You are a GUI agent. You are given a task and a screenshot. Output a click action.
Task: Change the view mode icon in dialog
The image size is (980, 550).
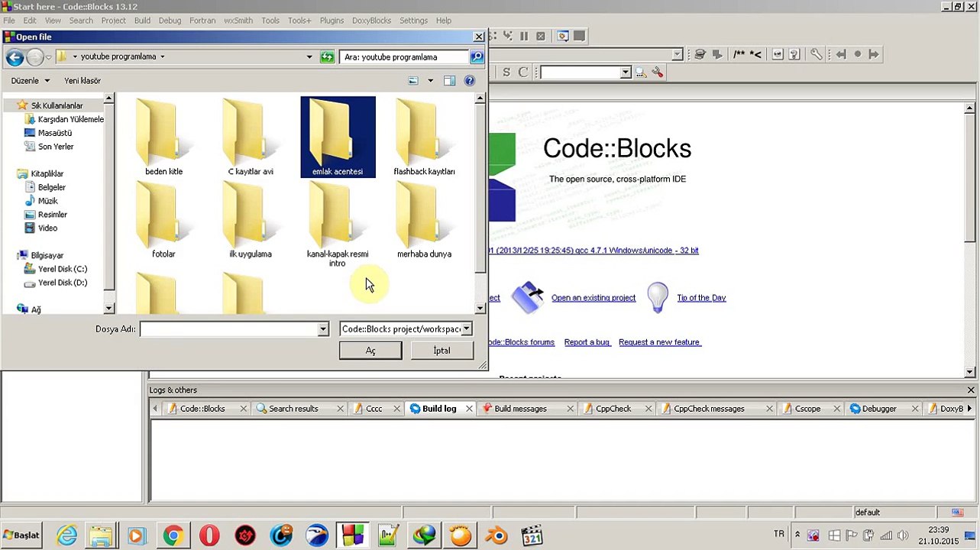point(413,80)
